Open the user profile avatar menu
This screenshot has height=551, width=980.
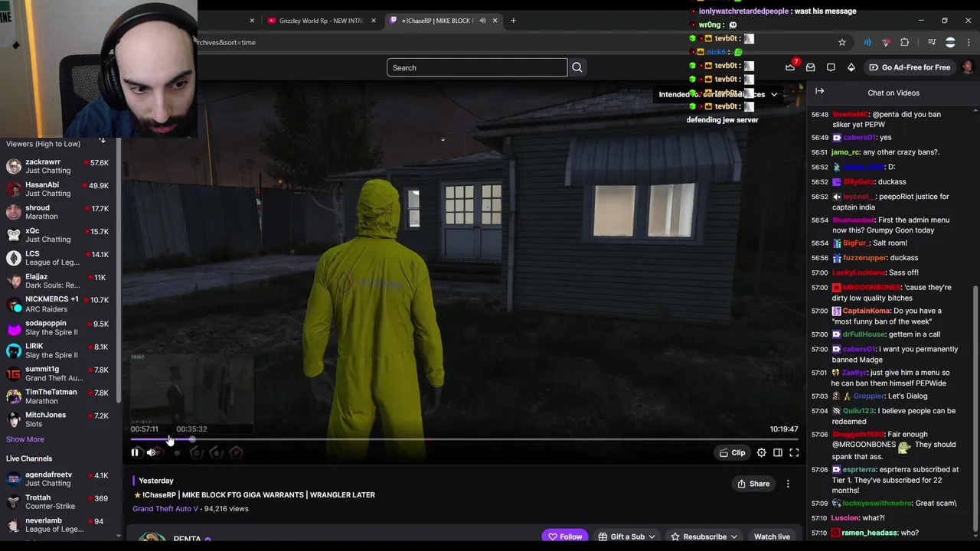click(x=967, y=67)
